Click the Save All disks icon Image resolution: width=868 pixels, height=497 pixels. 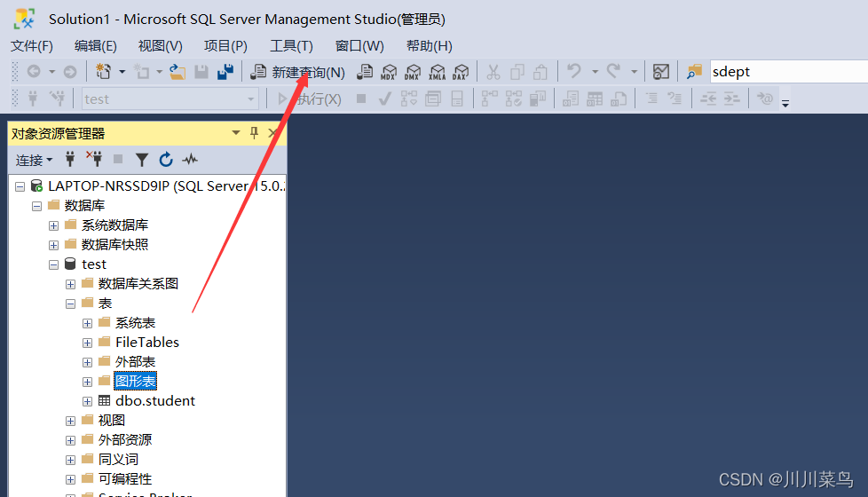(225, 72)
